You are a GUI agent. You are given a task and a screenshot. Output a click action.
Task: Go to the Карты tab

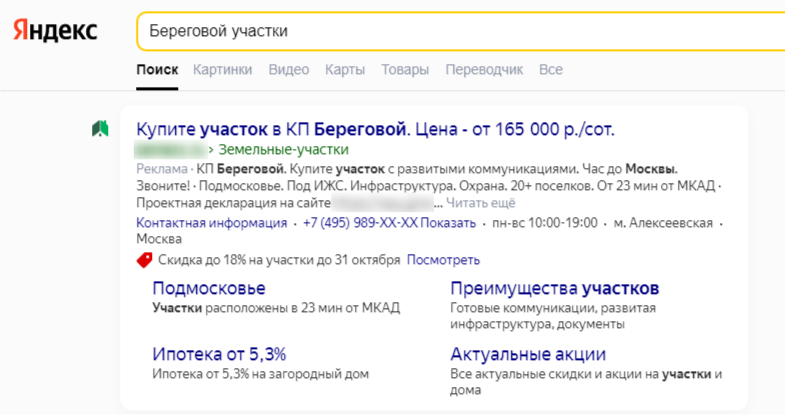345,70
